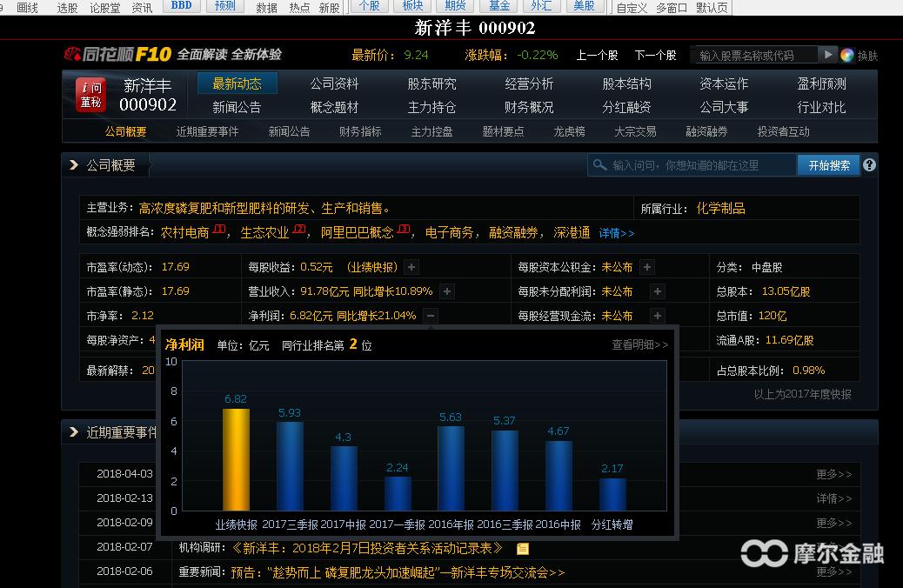Click the help question mark icon
The height and width of the screenshot is (588, 903).
click(x=869, y=164)
